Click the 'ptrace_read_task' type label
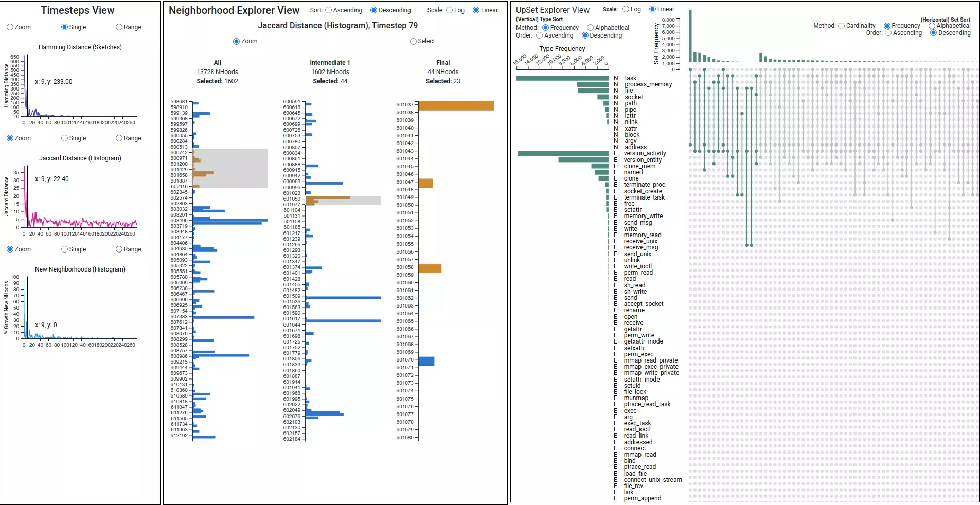This screenshot has height=505, width=980. pyautogui.click(x=647, y=404)
